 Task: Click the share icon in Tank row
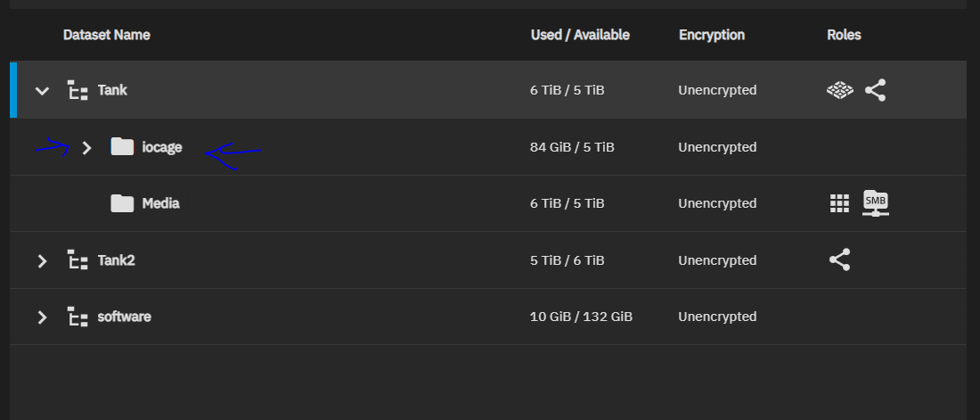pos(876,90)
